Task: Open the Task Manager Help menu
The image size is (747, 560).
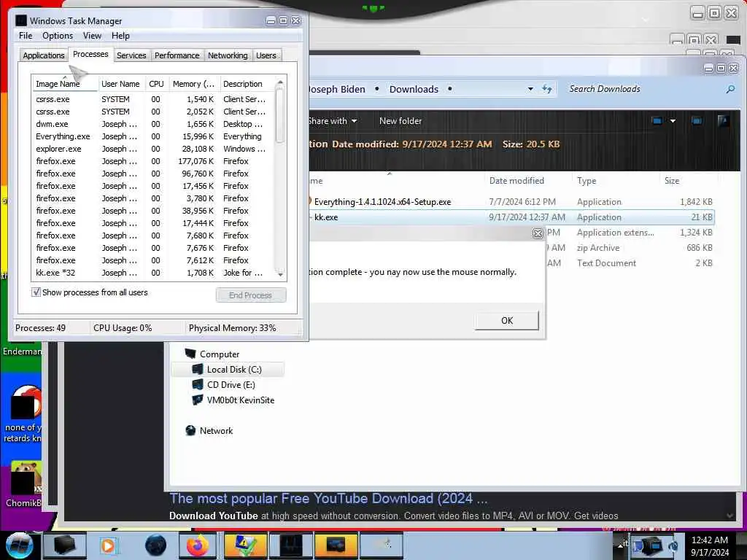Action: tap(120, 36)
